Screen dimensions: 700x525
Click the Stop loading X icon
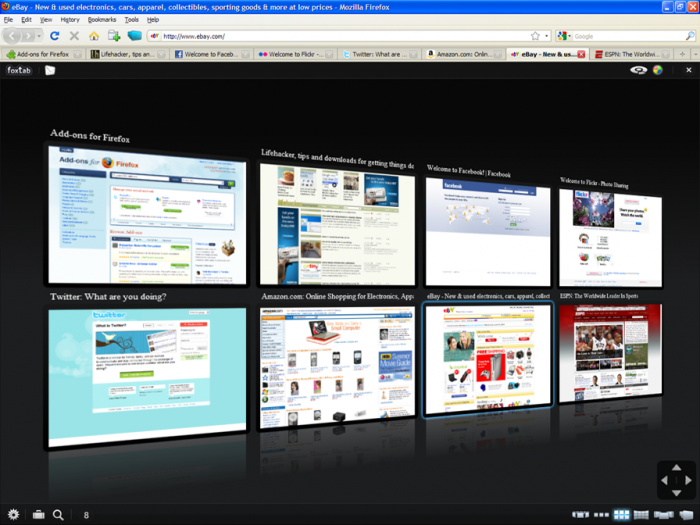pyautogui.click(x=74, y=36)
